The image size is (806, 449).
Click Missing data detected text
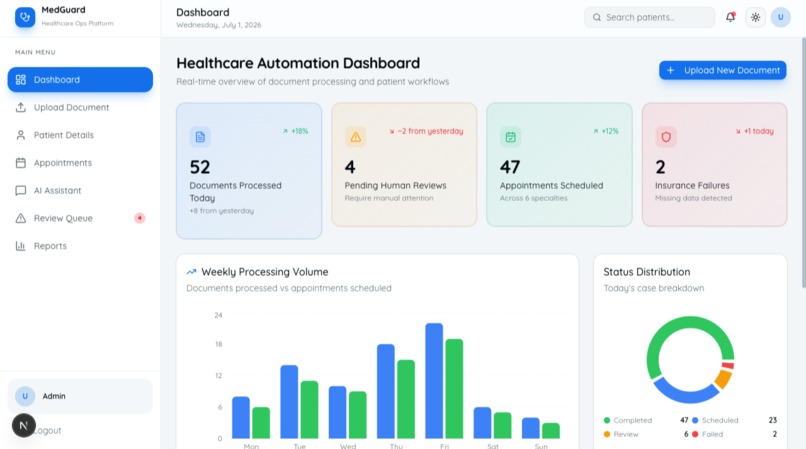693,198
